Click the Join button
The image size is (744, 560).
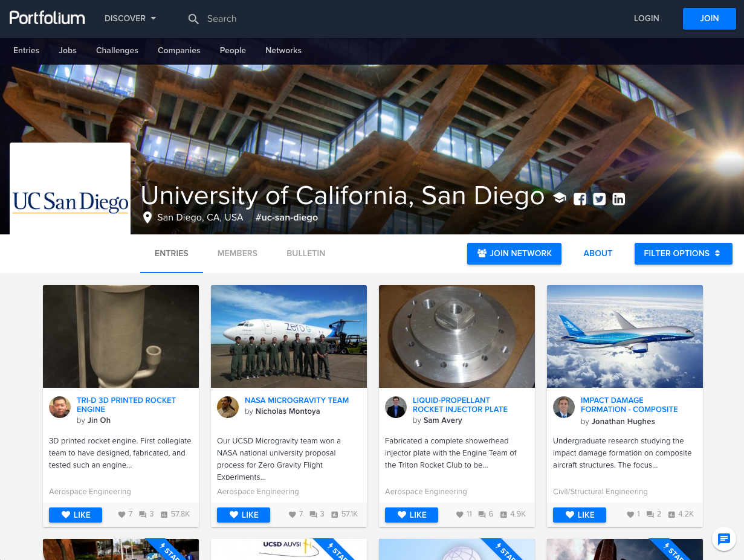tap(710, 19)
